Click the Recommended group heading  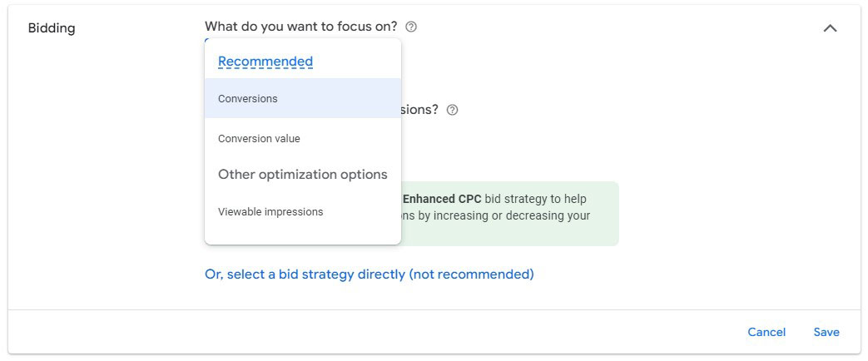[265, 62]
